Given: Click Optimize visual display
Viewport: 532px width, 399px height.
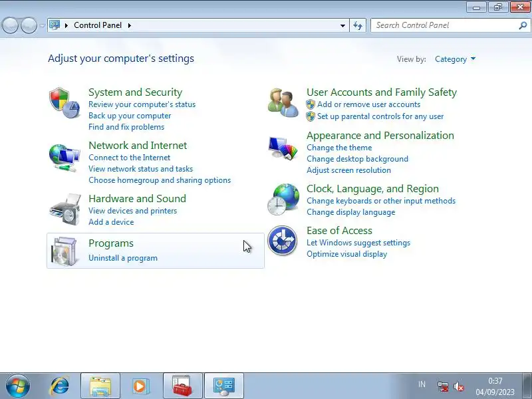Looking at the screenshot, I should click(346, 254).
